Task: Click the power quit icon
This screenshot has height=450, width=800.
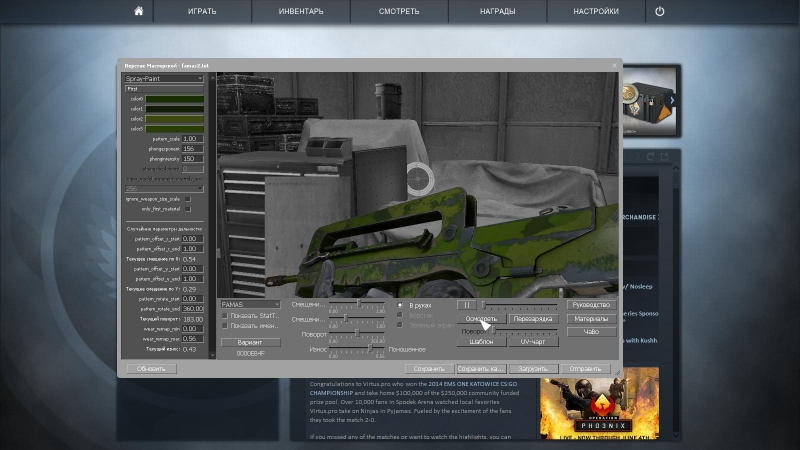Action: (x=660, y=11)
